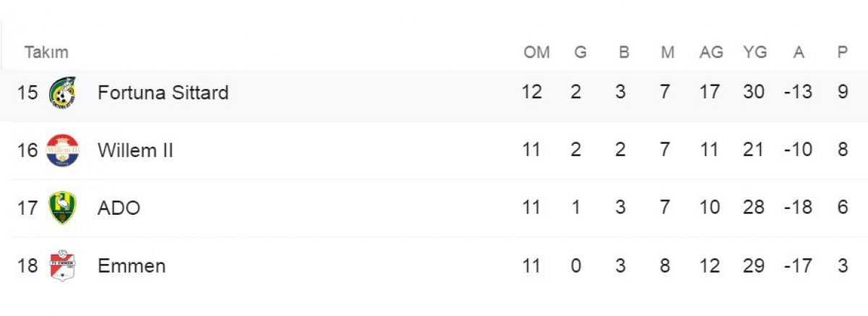
Task: Open the Willem II team link
Action: tap(135, 150)
